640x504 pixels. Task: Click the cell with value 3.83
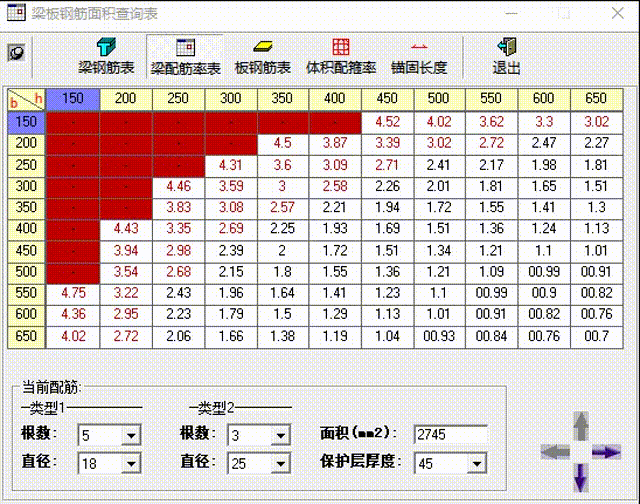coord(178,208)
